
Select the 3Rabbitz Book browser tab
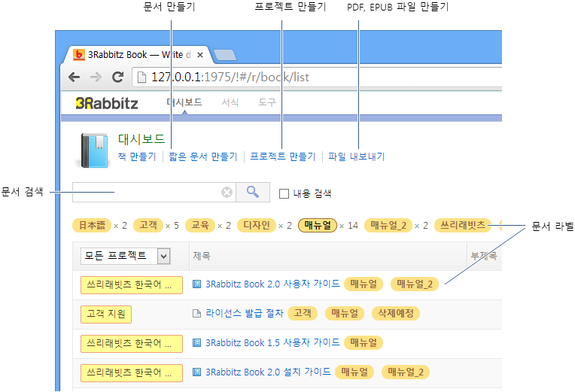tap(138, 55)
